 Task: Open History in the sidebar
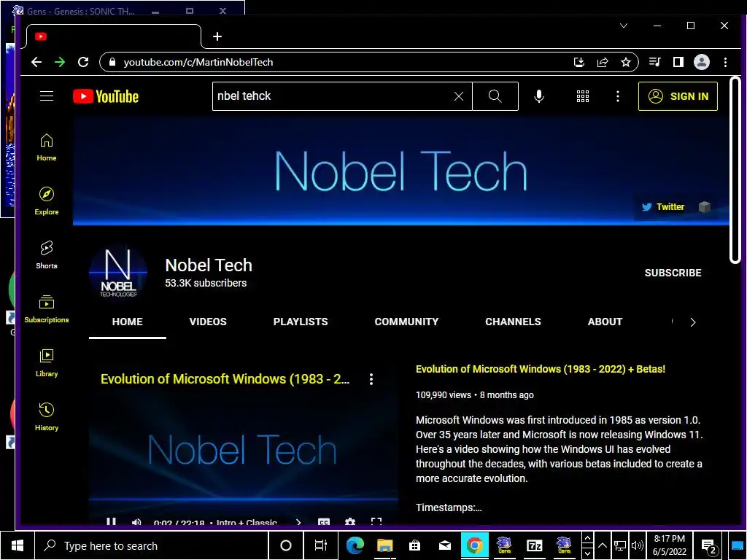point(46,416)
